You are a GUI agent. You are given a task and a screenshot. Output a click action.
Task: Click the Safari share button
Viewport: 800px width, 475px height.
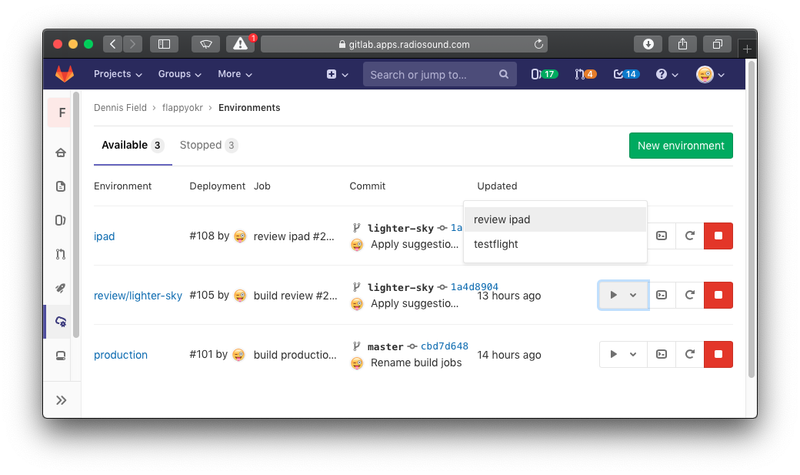[x=683, y=44]
